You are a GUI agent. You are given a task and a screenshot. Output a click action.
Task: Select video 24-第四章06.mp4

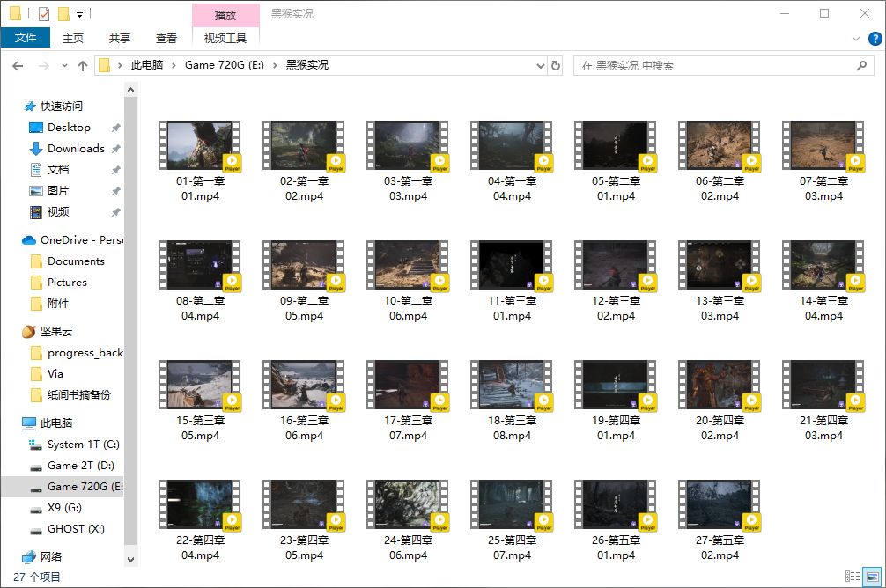coord(408,521)
